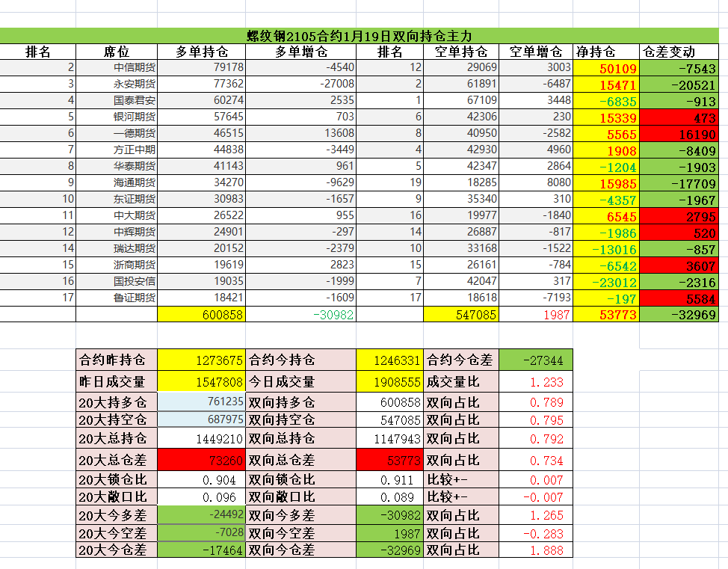This screenshot has height=569, width=728.
Task: Click the 20大持多仓 value 761235
Action: tap(202, 402)
